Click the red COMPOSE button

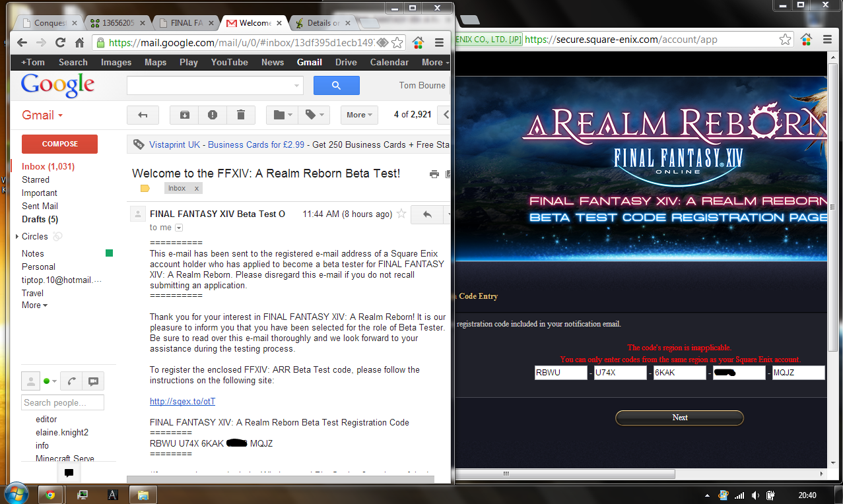(59, 144)
